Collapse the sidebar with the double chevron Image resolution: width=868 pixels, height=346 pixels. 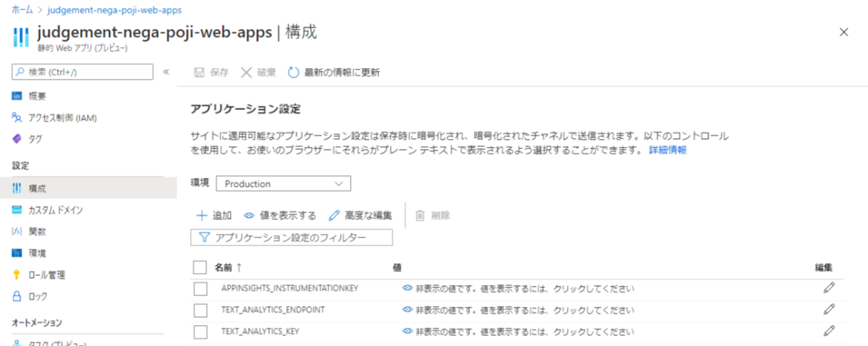tap(166, 72)
